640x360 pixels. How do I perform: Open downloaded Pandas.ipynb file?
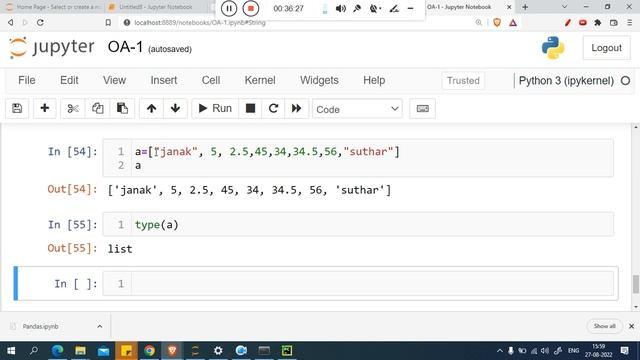pyautogui.click(x=41, y=327)
